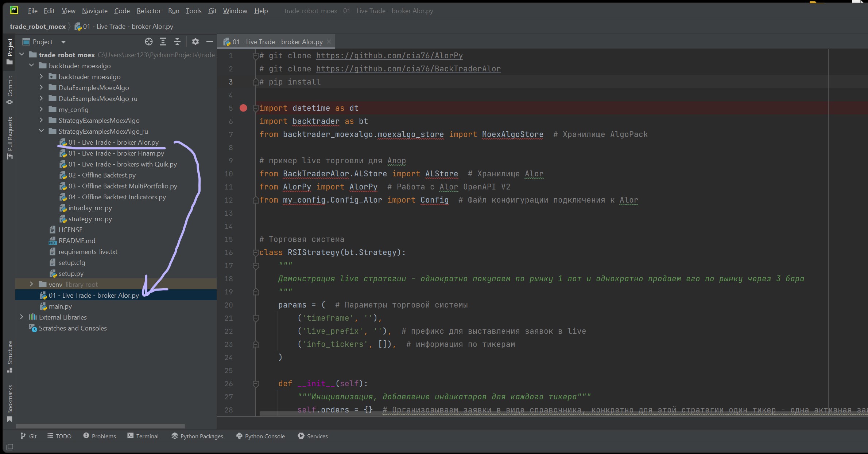Open the Commit tool window

coord(10,90)
